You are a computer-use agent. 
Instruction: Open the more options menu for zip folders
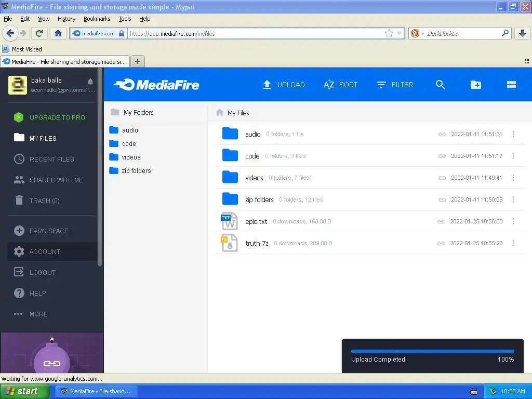point(513,200)
